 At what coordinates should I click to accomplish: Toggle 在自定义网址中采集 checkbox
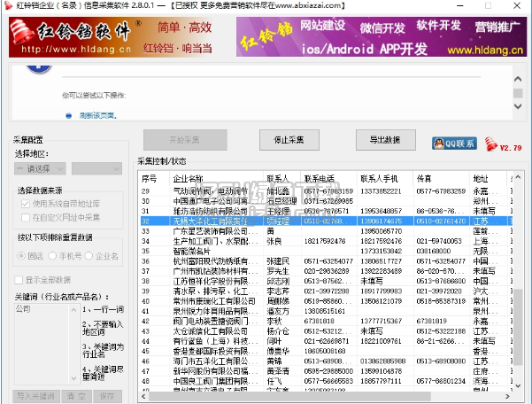[x=26, y=217]
